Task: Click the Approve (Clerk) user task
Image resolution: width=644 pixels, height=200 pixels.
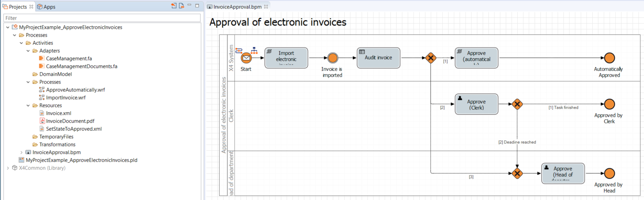Action: click(476, 104)
